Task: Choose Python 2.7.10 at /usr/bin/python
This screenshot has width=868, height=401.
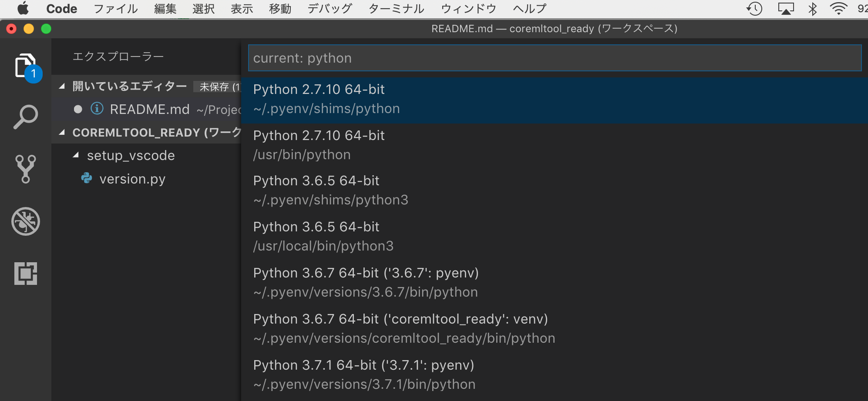Action: [x=555, y=145]
